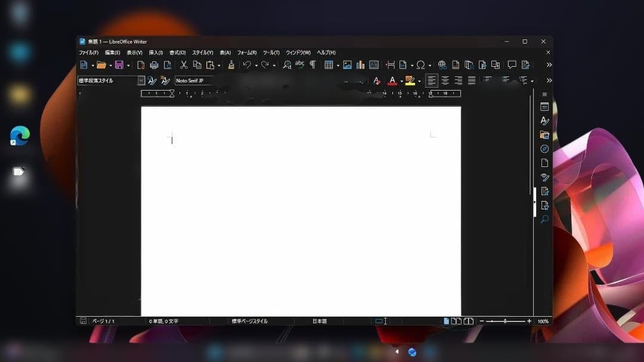Viewport: 644px width, 362px height.
Task: Open the Navigator compass icon in sidebar
Action: coord(544,148)
